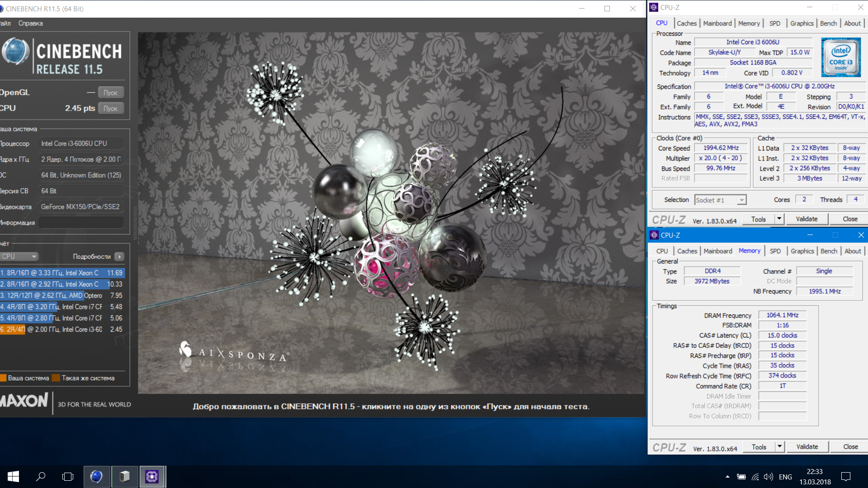Open the Windows Start menu

pyautogui.click(x=13, y=476)
